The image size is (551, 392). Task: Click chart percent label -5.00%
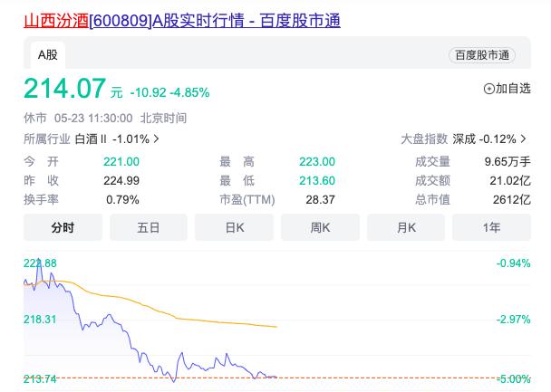[514, 379]
